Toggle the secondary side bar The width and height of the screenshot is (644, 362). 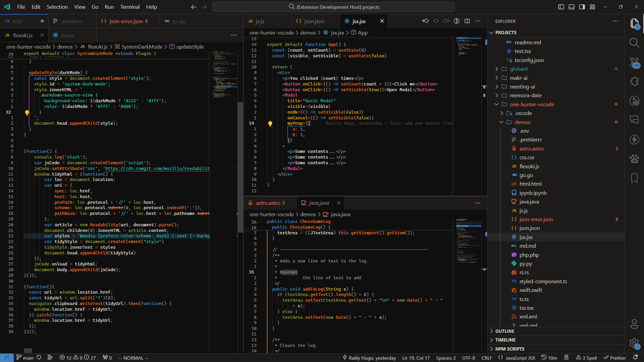[x=582, y=7]
